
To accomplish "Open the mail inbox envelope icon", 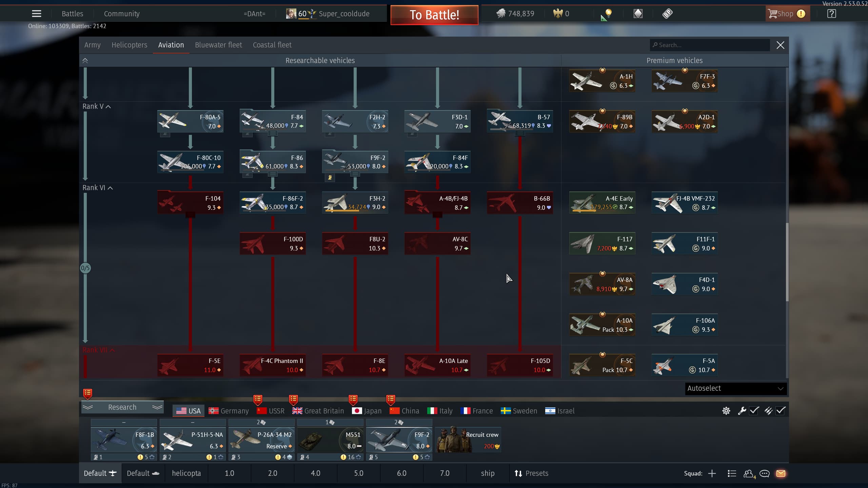I will [781, 473].
